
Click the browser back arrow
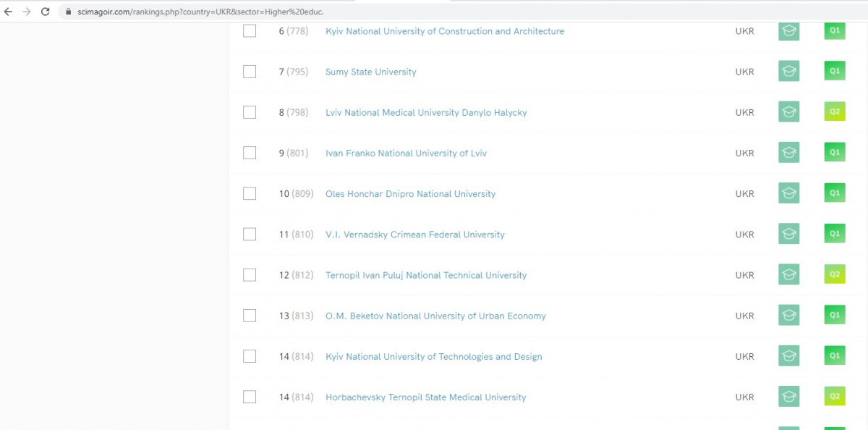tap(9, 12)
